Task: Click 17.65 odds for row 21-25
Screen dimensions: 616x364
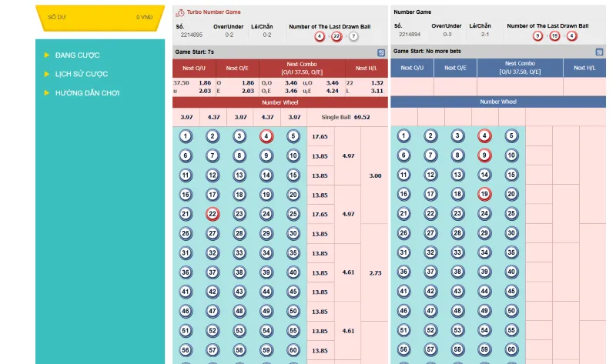Action: coord(320,215)
